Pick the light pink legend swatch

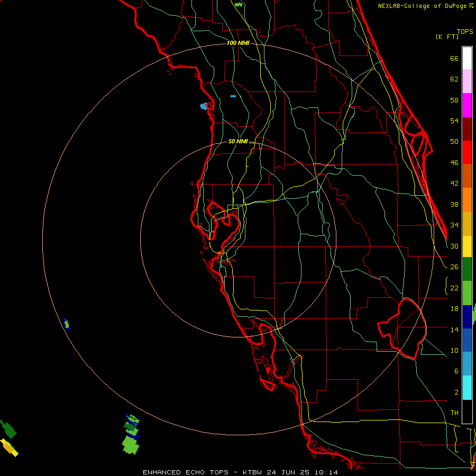click(x=467, y=81)
